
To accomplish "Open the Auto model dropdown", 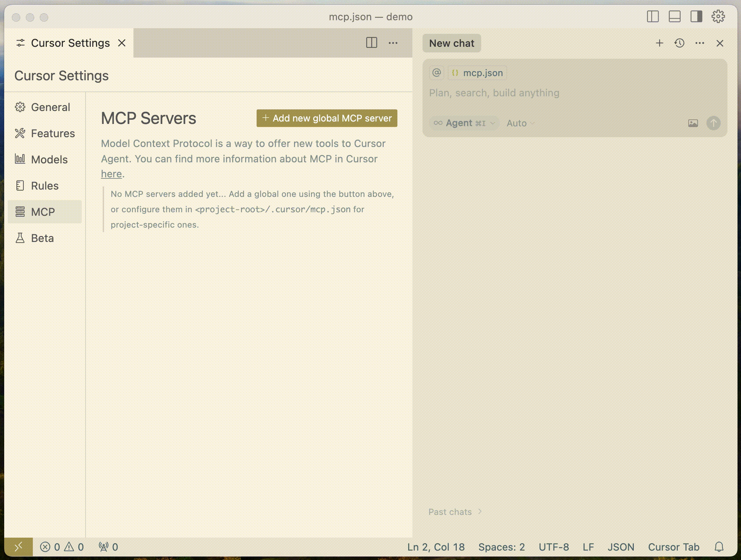I will [x=520, y=123].
